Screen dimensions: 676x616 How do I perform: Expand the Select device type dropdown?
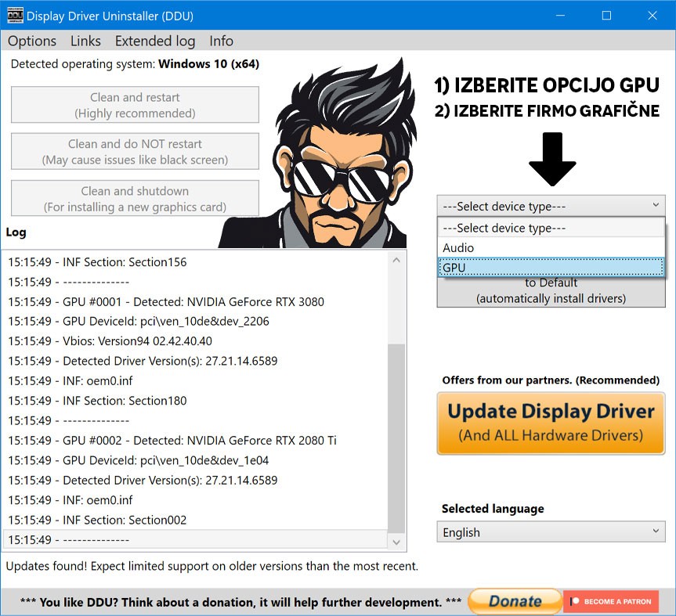tap(551, 207)
